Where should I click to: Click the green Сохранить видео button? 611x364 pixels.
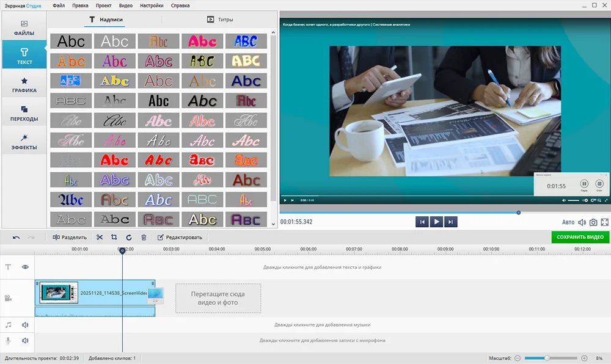(580, 237)
